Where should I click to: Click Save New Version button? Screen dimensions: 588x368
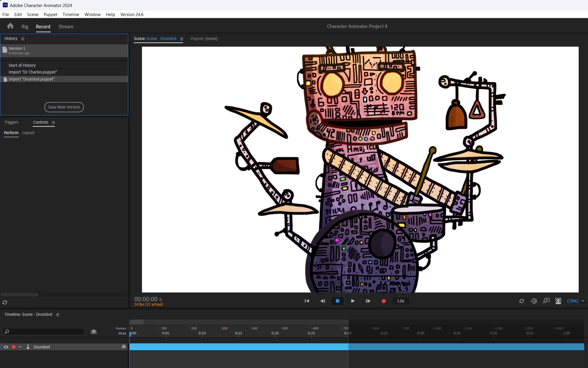[x=64, y=107]
